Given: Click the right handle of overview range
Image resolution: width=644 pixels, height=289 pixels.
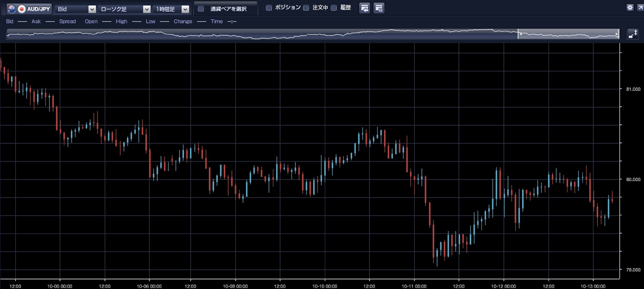Looking at the screenshot, I should coord(618,34).
